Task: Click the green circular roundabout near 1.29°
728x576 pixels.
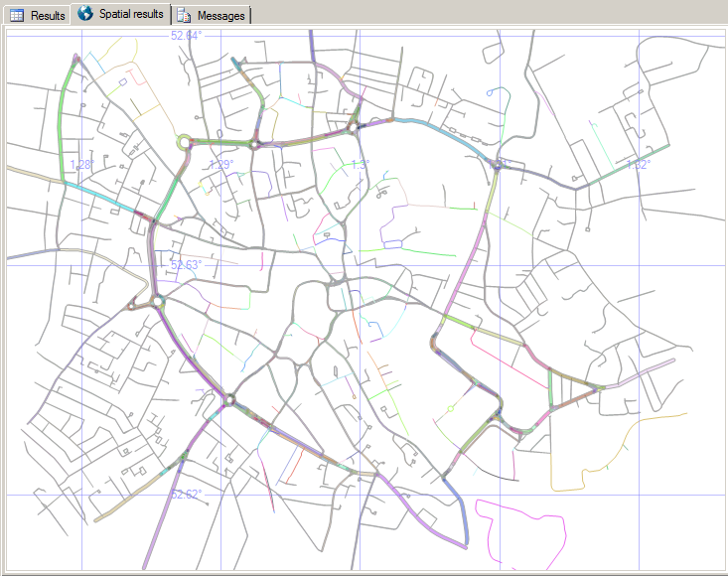Action: 185,143
